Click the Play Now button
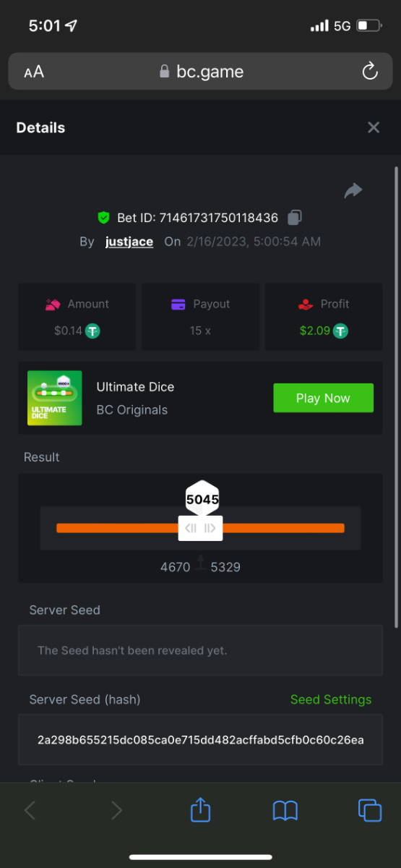Viewport: 401px width, 868px height. (323, 398)
